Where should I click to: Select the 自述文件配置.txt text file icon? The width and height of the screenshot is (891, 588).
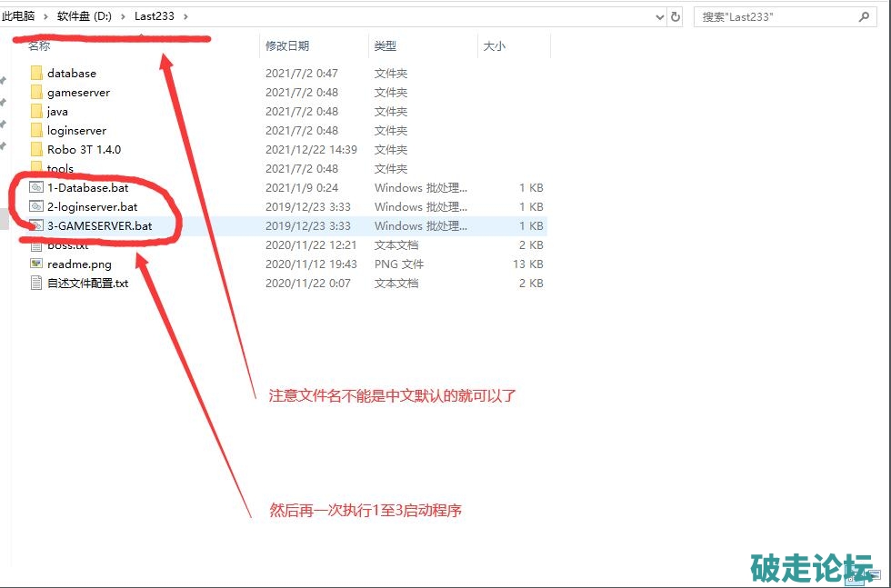point(36,283)
